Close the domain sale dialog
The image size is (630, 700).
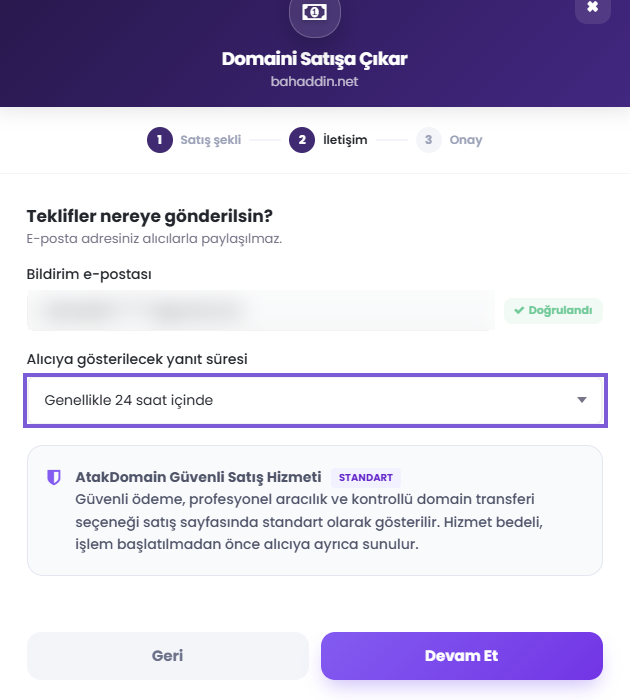[x=592, y=7]
